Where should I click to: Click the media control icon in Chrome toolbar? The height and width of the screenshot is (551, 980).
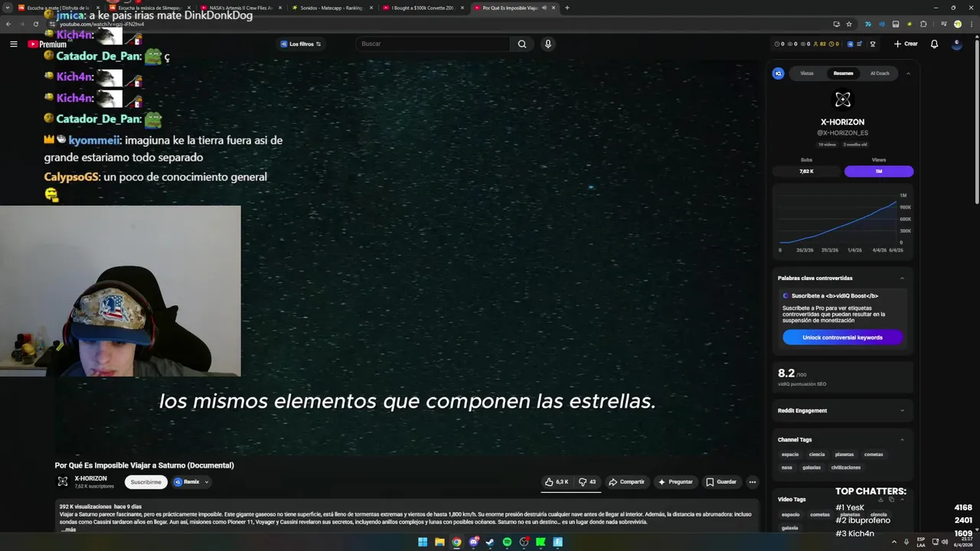(x=944, y=24)
